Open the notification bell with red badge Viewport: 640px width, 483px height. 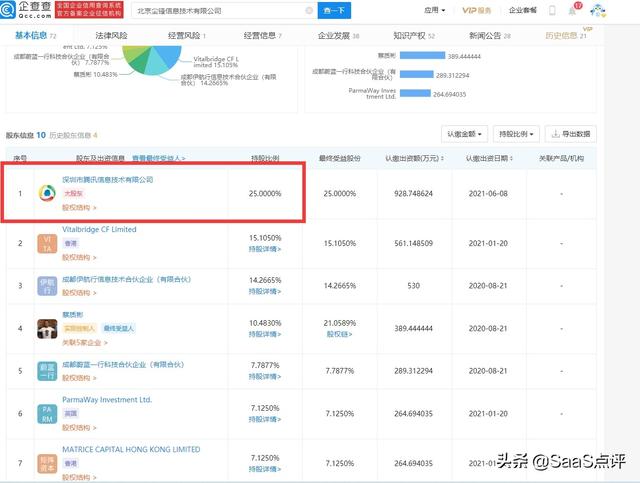tap(573, 10)
